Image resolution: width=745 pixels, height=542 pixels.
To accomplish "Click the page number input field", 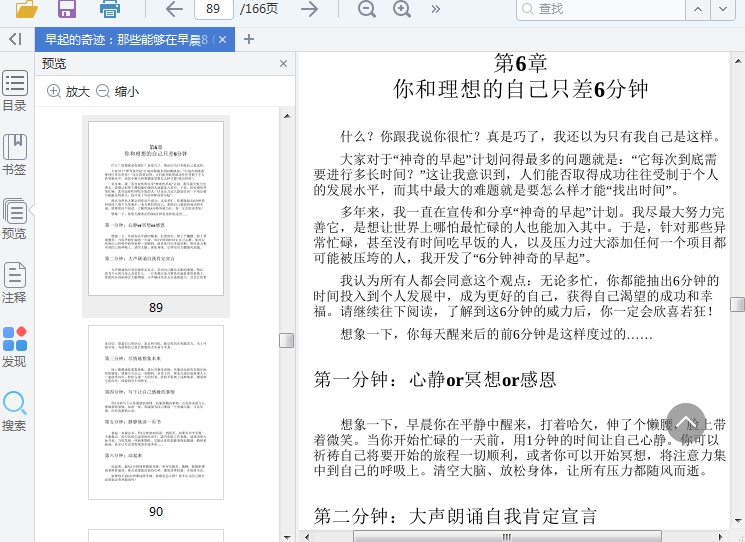I will [212, 9].
